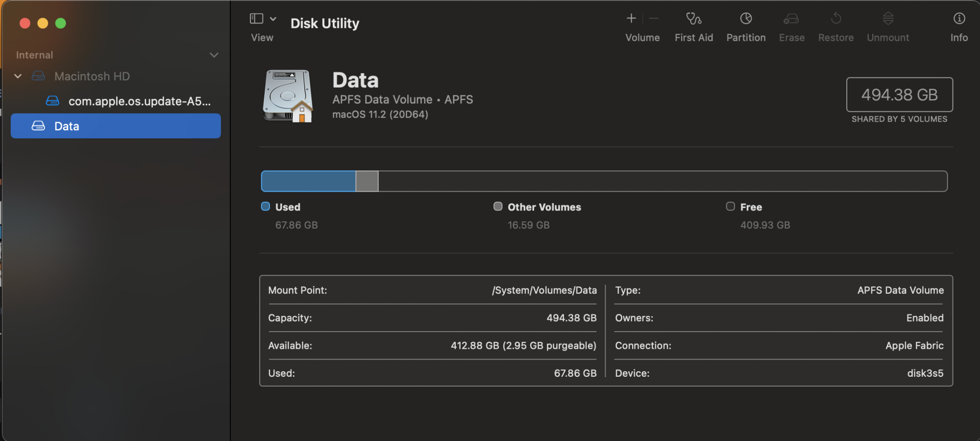This screenshot has height=441, width=980.
Task: Click the Used legend swatch
Action: pyautogui.click(x=266, y=207)
